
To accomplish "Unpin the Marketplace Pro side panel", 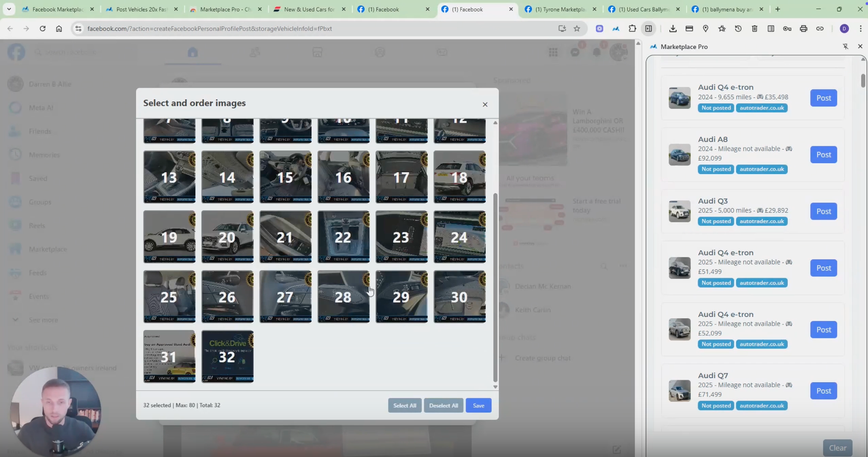I will coord(845,46).
